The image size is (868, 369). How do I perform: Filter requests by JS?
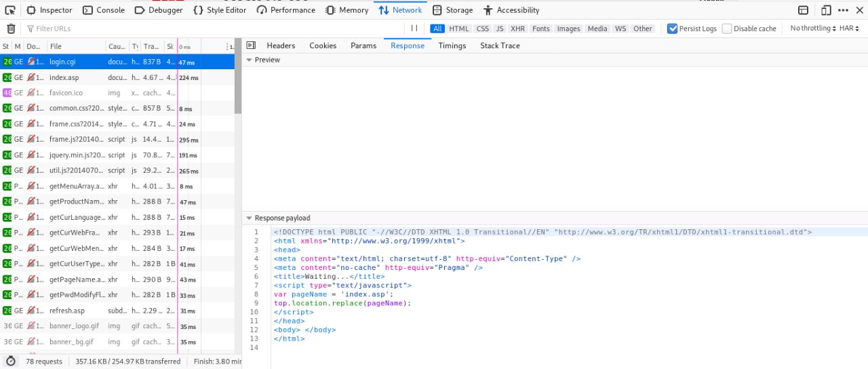[500, 28]
